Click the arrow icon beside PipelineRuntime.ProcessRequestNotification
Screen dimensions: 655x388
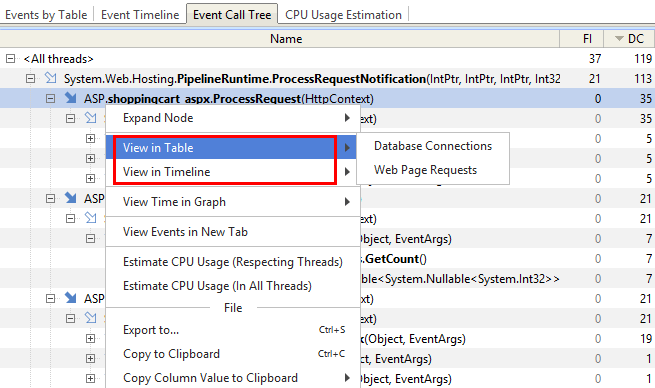click(51, 78)
